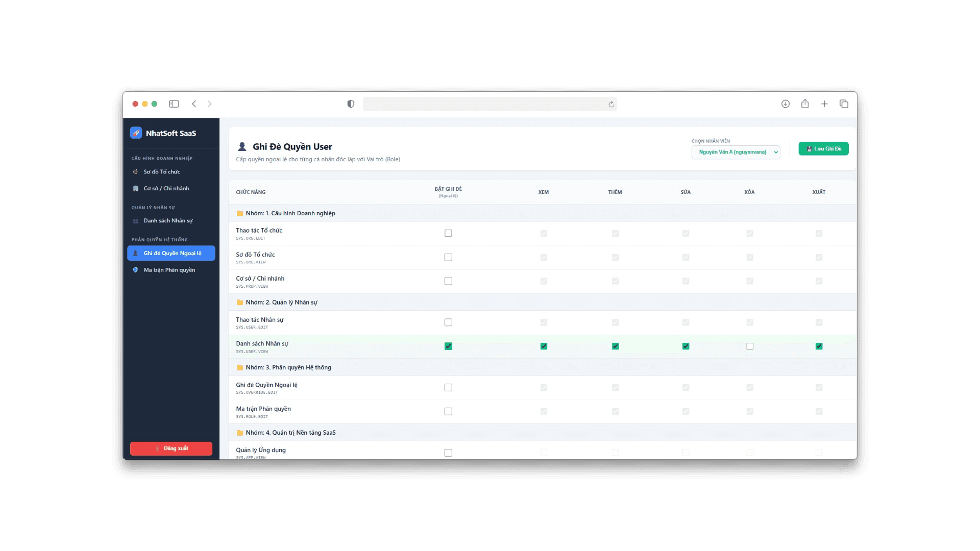The width and height of the screenshot is (980, 551).
Task: Reload the page with refresh icon
Action: tap(611, 104)
